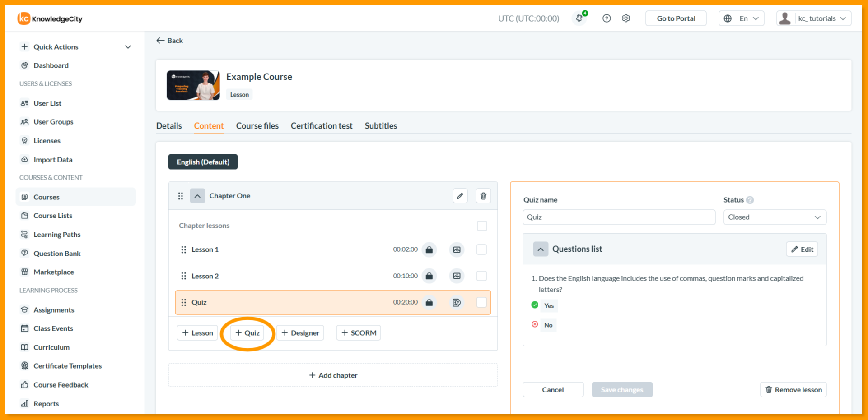Click the image icon on Lesson 1
Screen dimensions: 868x420
pos(457,249)
